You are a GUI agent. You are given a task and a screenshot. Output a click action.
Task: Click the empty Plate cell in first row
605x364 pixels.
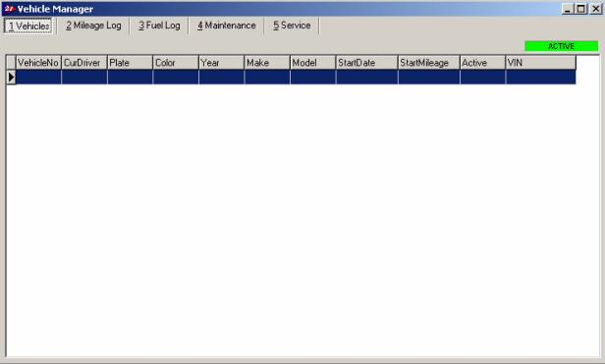(x=130, y=78)
